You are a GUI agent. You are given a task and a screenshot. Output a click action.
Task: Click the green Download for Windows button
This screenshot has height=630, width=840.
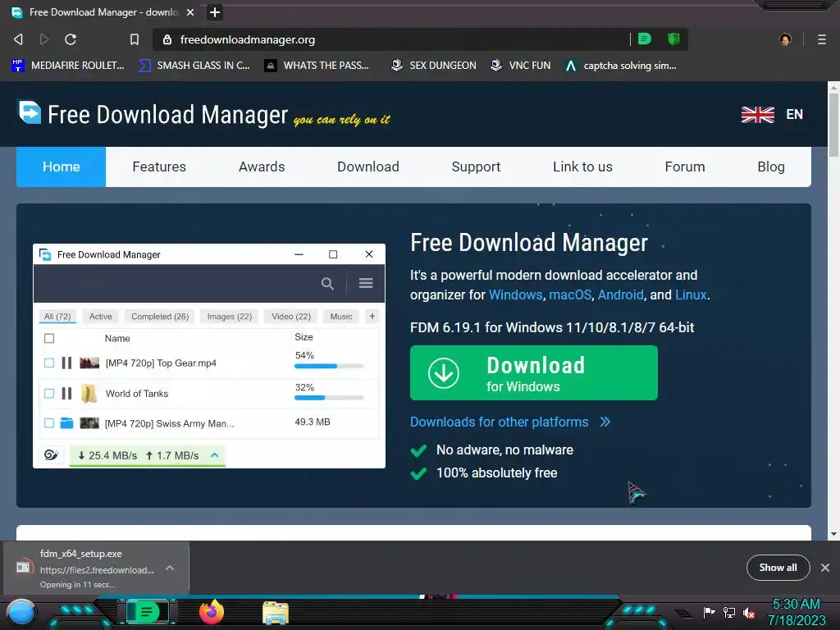[x=533, y=373]
